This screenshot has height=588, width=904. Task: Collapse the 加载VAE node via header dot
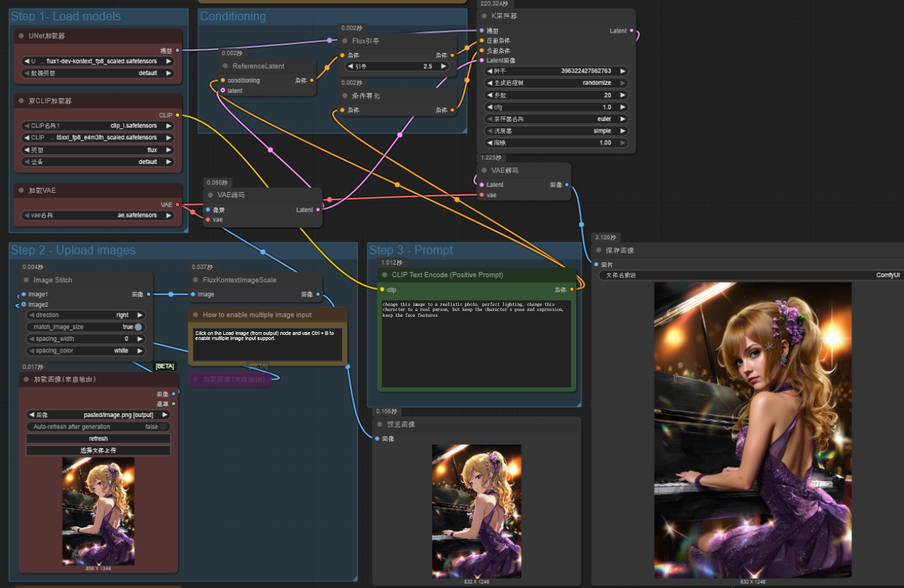(x=22, y=190)
